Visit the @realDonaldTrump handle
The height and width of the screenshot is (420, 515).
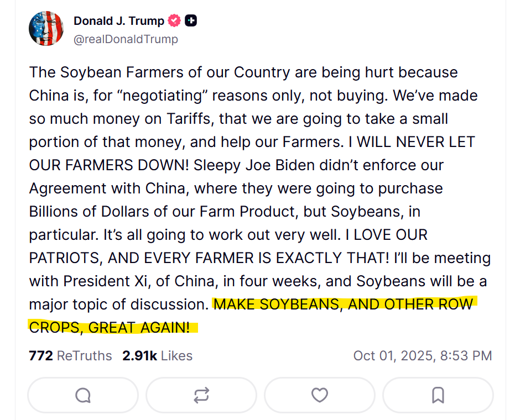coord(126,39)
